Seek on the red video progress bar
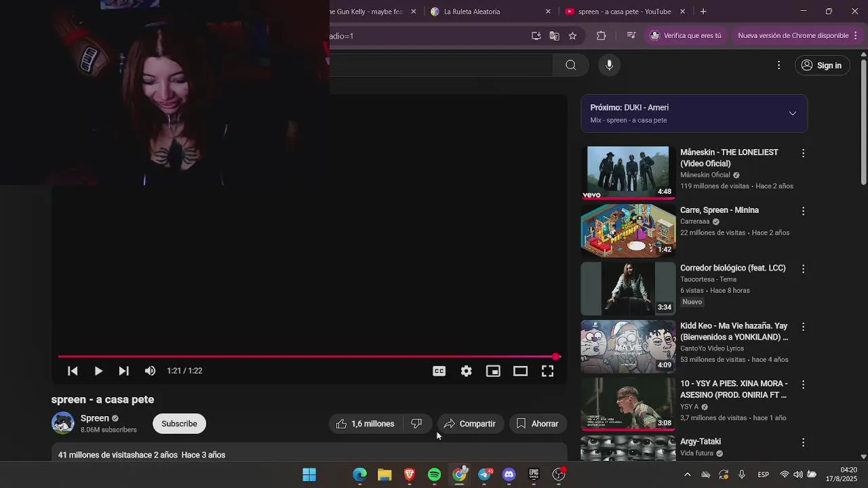Screen dimensions: 868x488 309,357
